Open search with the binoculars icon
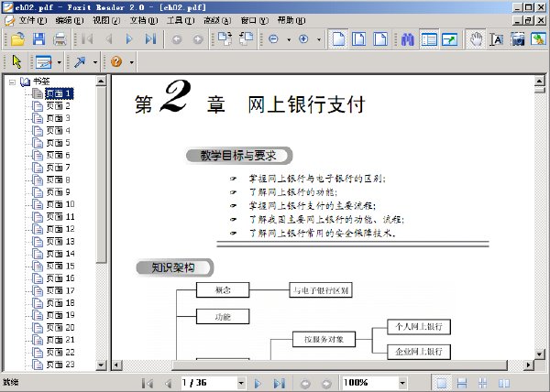The image size is (550, 392). pyautogui.click(x=408, y=39)
